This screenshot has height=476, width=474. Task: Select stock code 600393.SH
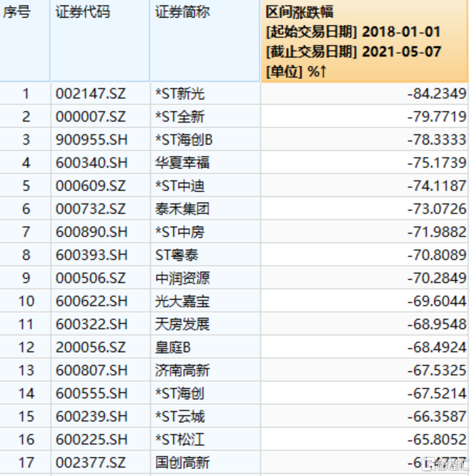click(92, 255)
